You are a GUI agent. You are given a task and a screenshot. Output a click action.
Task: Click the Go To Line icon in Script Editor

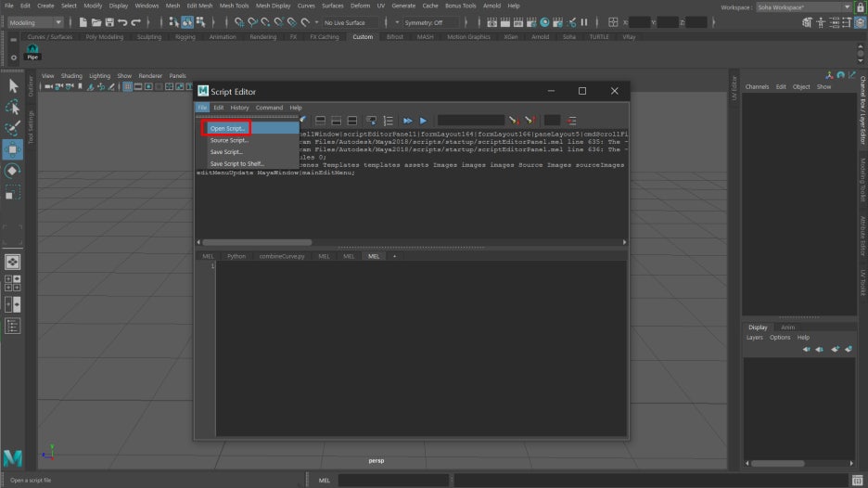pyautogui.click(x=572, y=121)
